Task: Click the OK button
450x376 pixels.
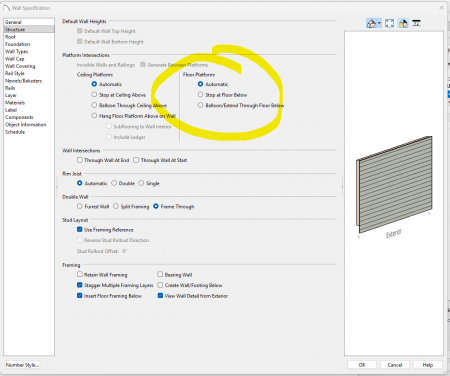Action: click(x=362, y=365)
